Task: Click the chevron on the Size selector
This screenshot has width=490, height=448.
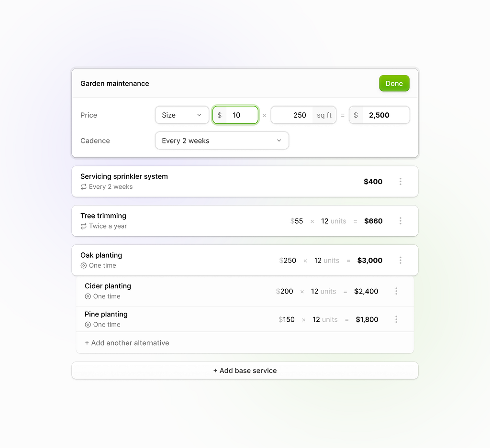Action: click(199, 115)
